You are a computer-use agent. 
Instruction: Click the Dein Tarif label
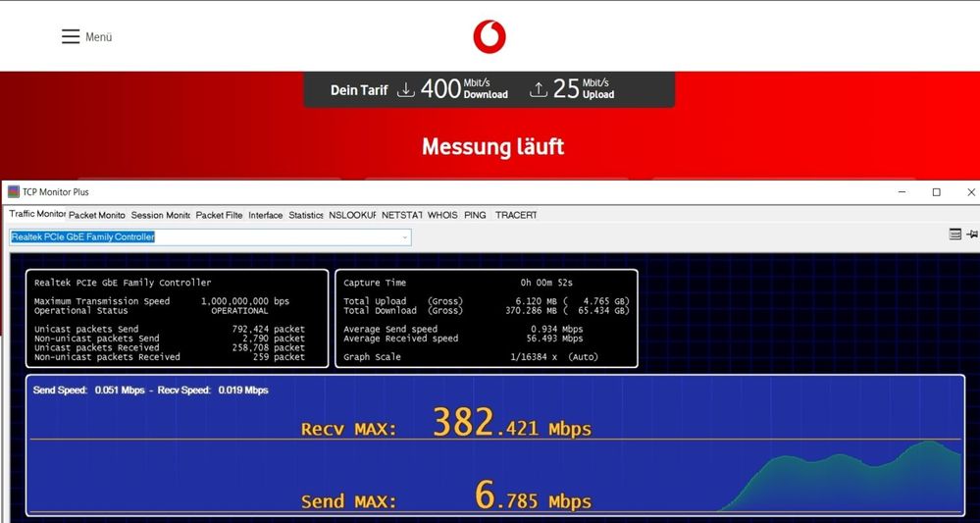(359, 90)
